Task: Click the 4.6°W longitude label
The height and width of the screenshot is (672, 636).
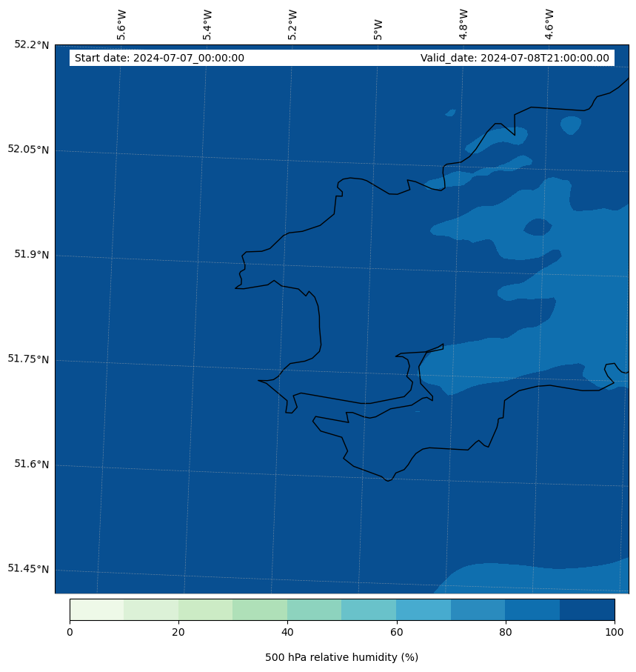Action: pyautogui.click(x=549, y=25)
